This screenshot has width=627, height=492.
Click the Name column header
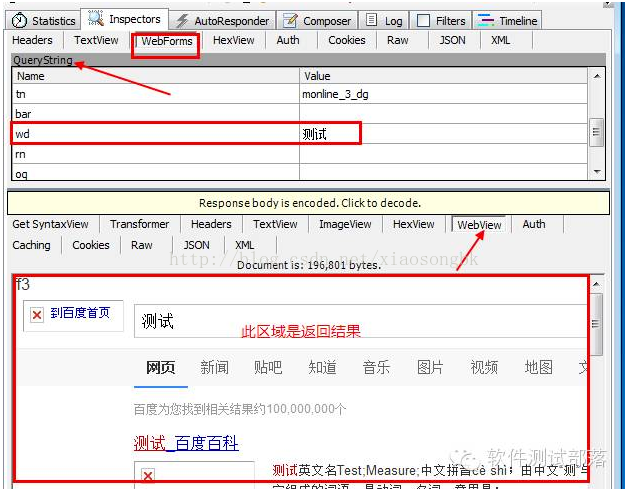156,76
